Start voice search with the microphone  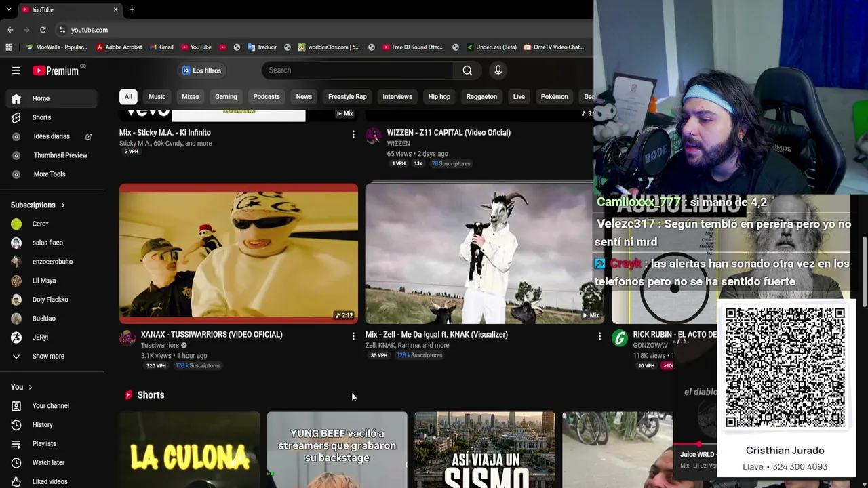(x=498, y=70)
